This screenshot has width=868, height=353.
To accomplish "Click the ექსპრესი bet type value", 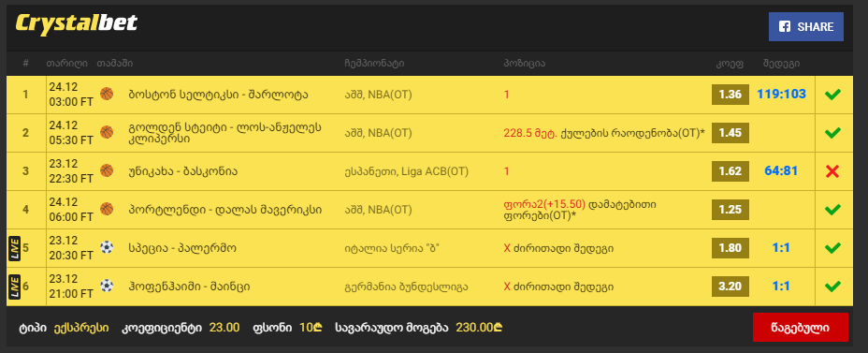I will [x=81, y=328].
